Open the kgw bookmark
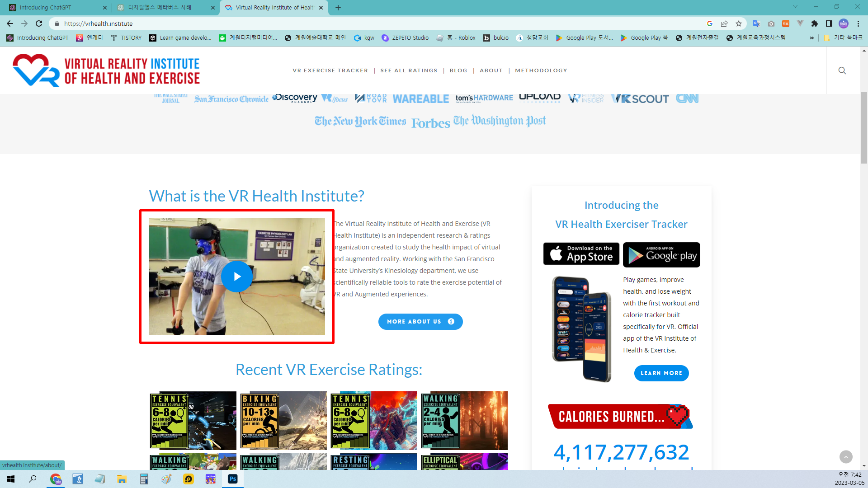Viewport: 868px width, 488px height. click(x=364, y=38)
